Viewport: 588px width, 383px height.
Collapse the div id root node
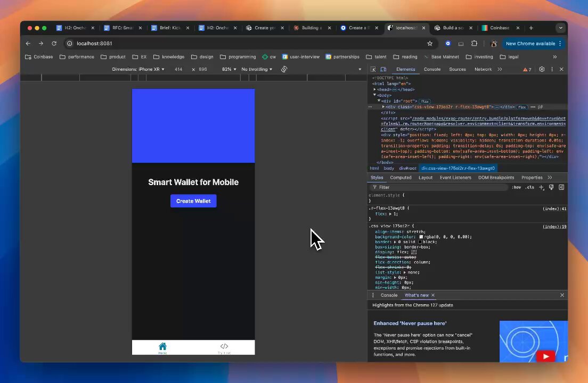tap(379, 101)
